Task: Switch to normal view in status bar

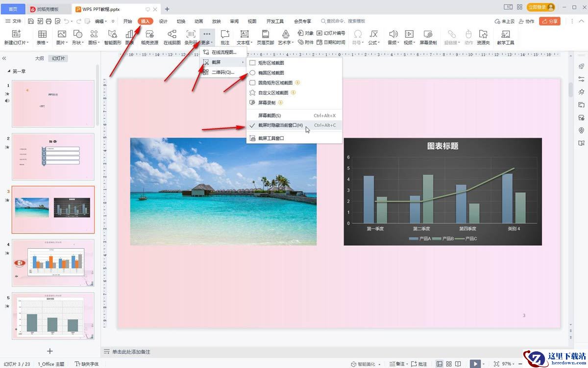Action: point(440,364)
